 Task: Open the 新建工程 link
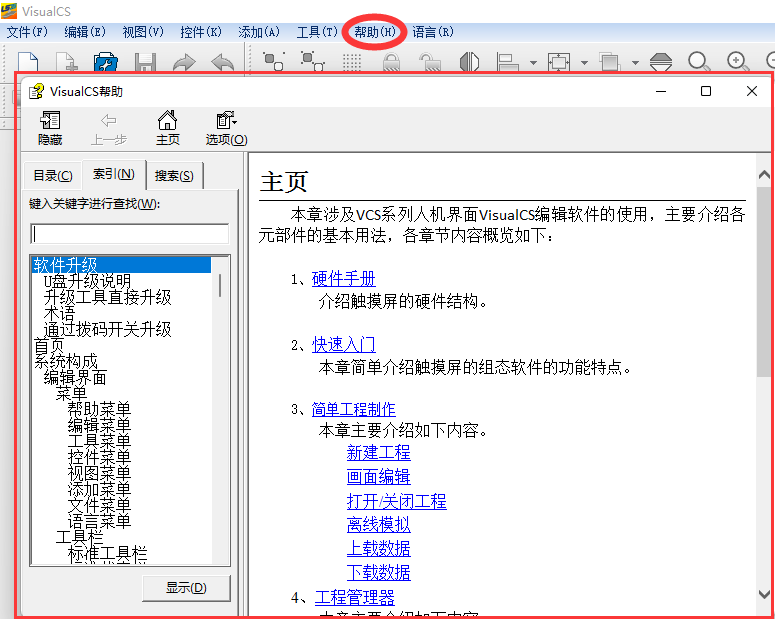379,453
